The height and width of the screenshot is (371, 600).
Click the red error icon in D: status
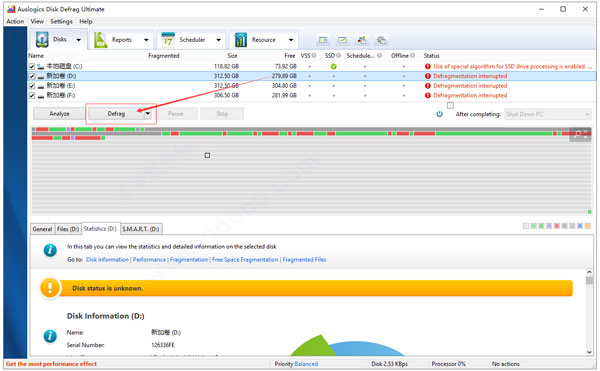(x=428, y=76)
